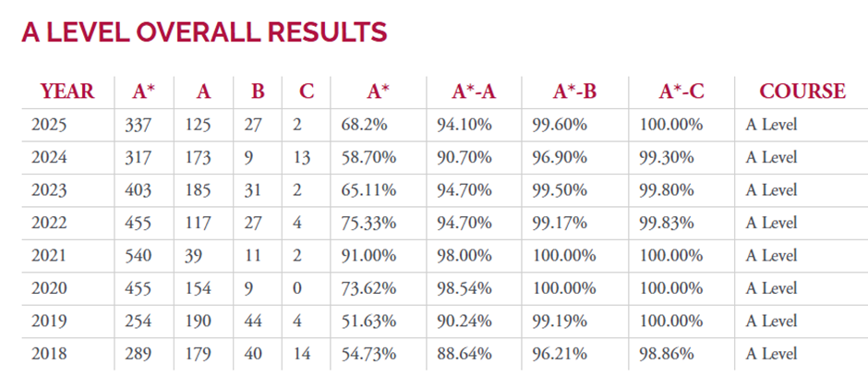The height and width of the screenshot is (389, 868).
Task: Select the A*-A column header
Action: pyautogui.click(x=474, y=91)
